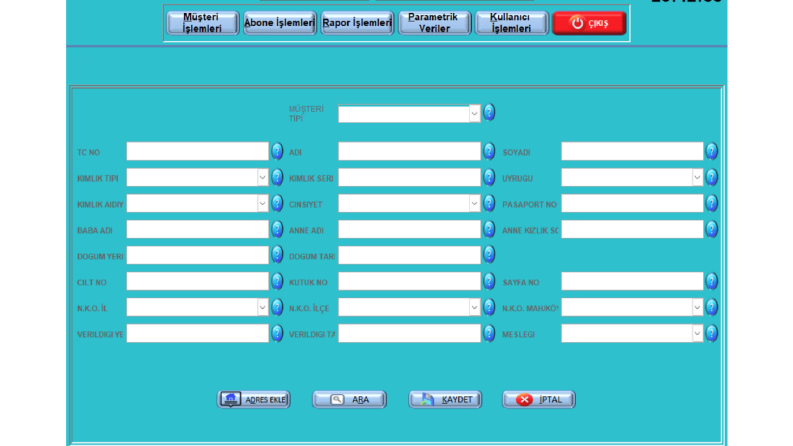The width and height of the screenshot is (793, 446).
Task: Open Kullanıcı İşlemleri menu
Action: click(x=511, y=23)
